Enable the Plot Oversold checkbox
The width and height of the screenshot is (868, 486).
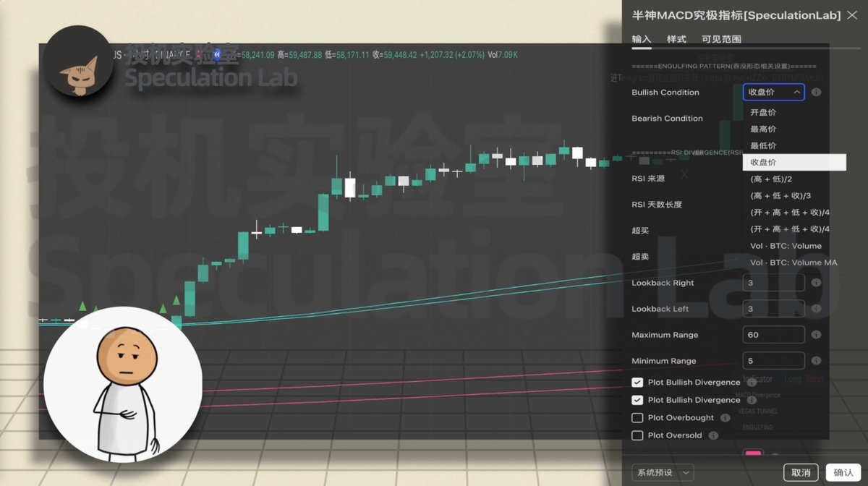click(637, 435)
